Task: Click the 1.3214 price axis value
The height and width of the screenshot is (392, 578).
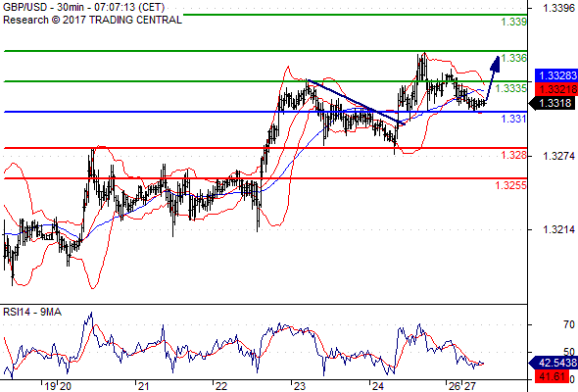Action: (x=558, y=229)
